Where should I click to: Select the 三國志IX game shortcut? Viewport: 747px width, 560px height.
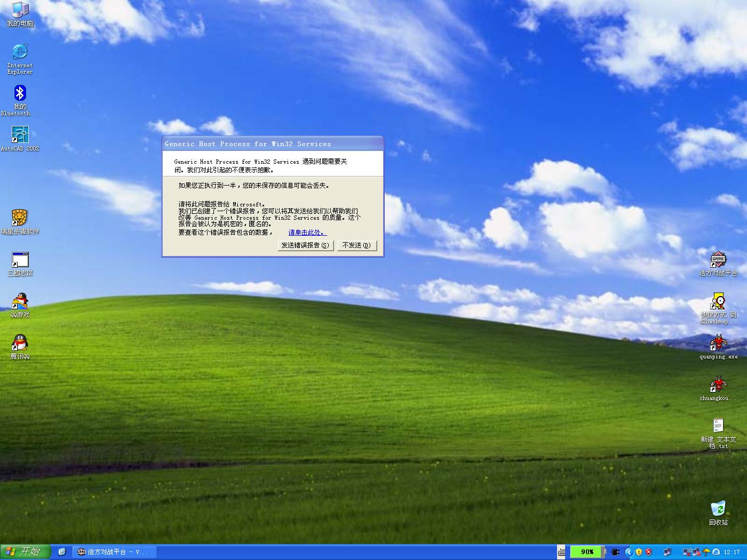20,263
